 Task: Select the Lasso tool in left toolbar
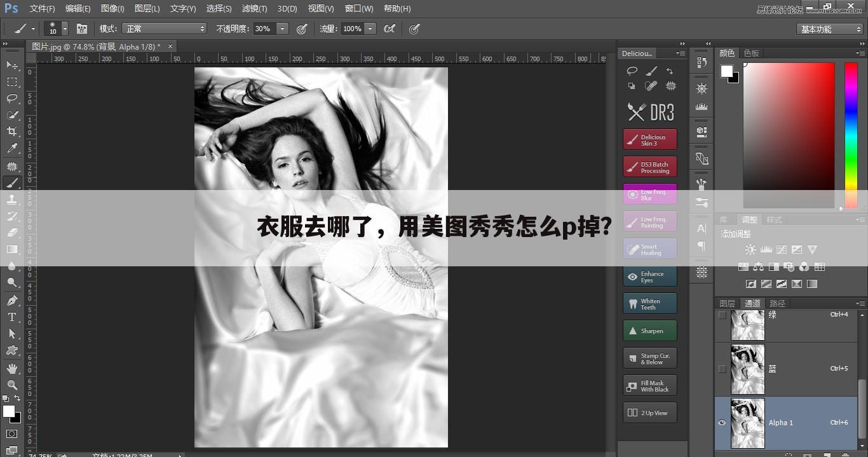[12, 99]
